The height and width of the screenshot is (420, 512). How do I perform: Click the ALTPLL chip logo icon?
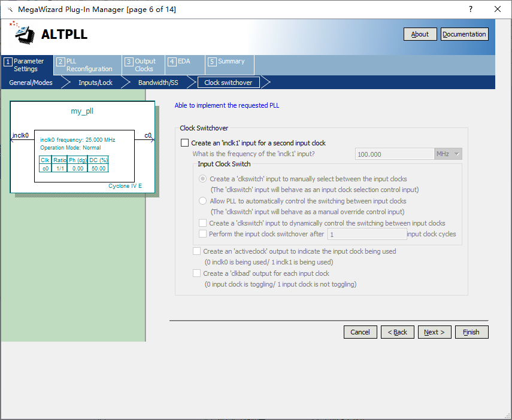[x=23, y=34]
